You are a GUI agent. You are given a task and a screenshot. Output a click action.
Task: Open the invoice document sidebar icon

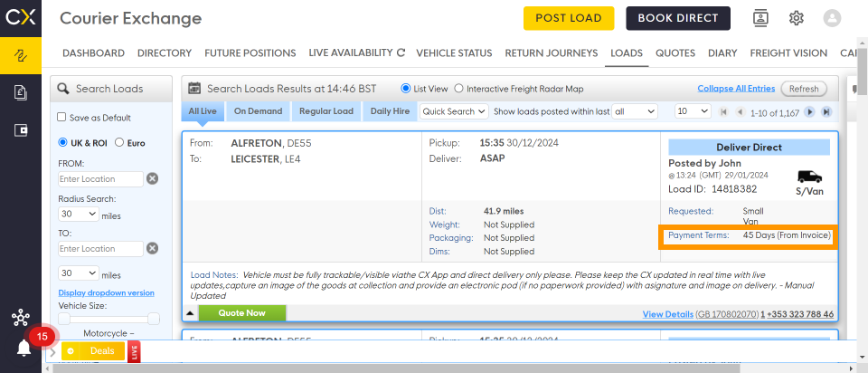[x=20, y=92]
